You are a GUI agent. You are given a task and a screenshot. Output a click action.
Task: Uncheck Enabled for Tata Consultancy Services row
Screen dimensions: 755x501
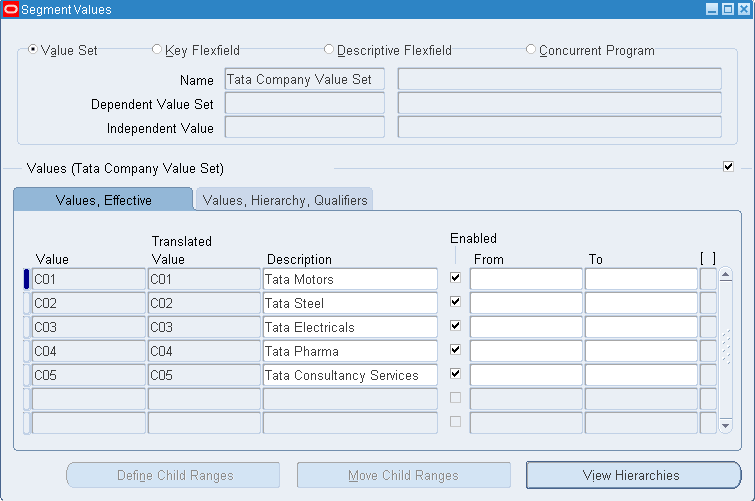(x=456, y=374)
